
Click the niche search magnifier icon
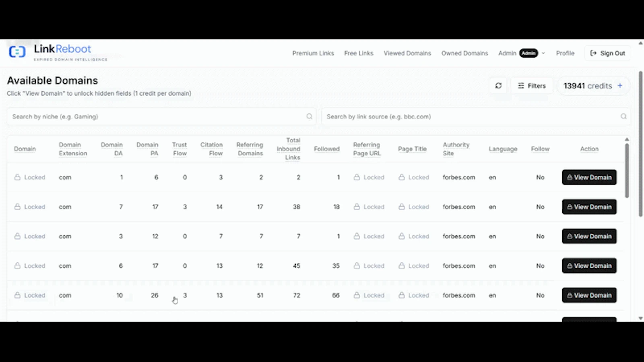309,117
